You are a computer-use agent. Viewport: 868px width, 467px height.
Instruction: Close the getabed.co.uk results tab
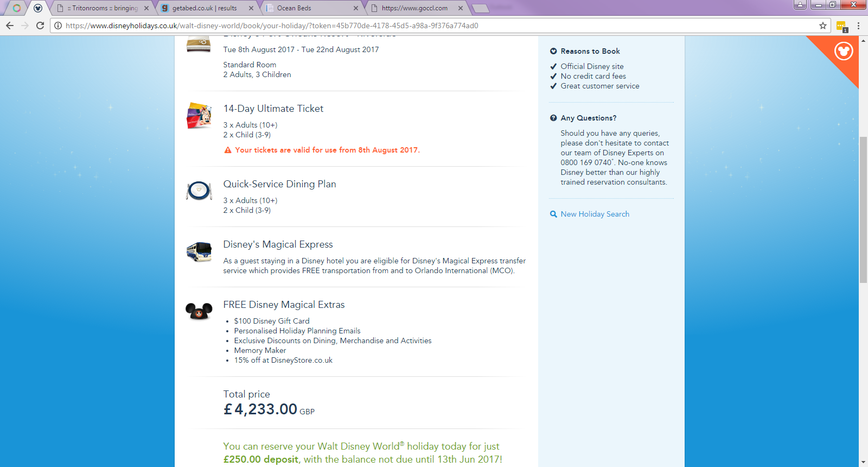251,8
